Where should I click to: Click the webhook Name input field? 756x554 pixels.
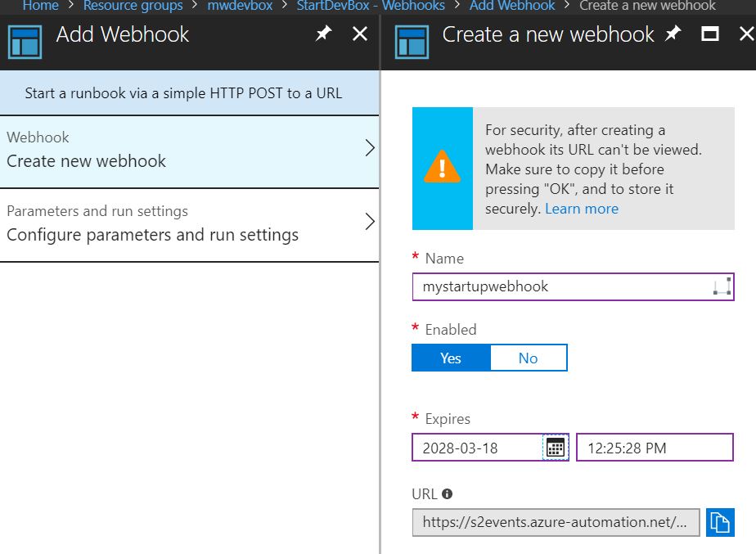[x=573, y=287]
